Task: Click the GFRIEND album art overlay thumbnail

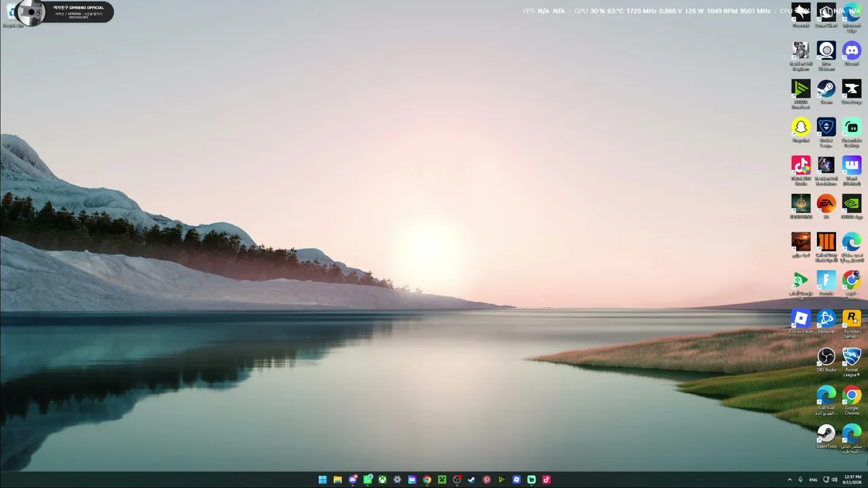Action: click(x=31, y=12)
